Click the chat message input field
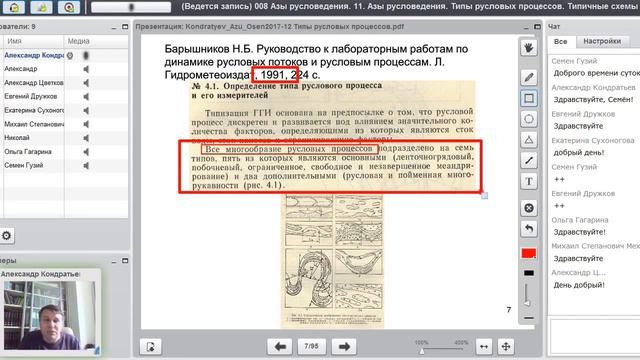640x360 pixels. coord(595,337)
